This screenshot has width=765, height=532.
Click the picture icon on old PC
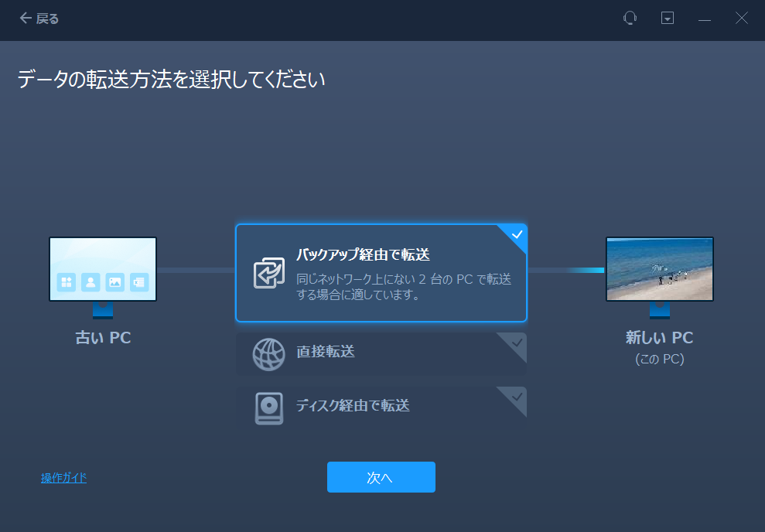point(114,282)
